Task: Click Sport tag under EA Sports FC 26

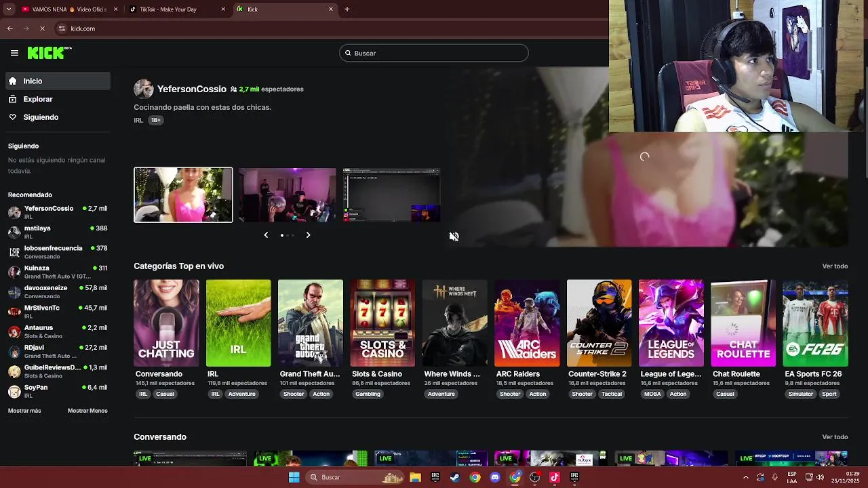Action: click(829, 394)
